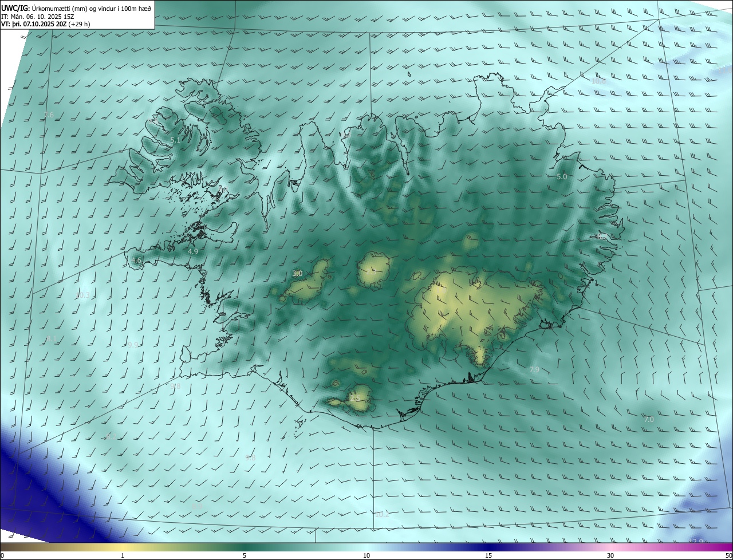This screenshot has height=560, width=733.
Task: Click the 7.6 value label on the map
Action: pyautogui.click(x=49, y=115)
